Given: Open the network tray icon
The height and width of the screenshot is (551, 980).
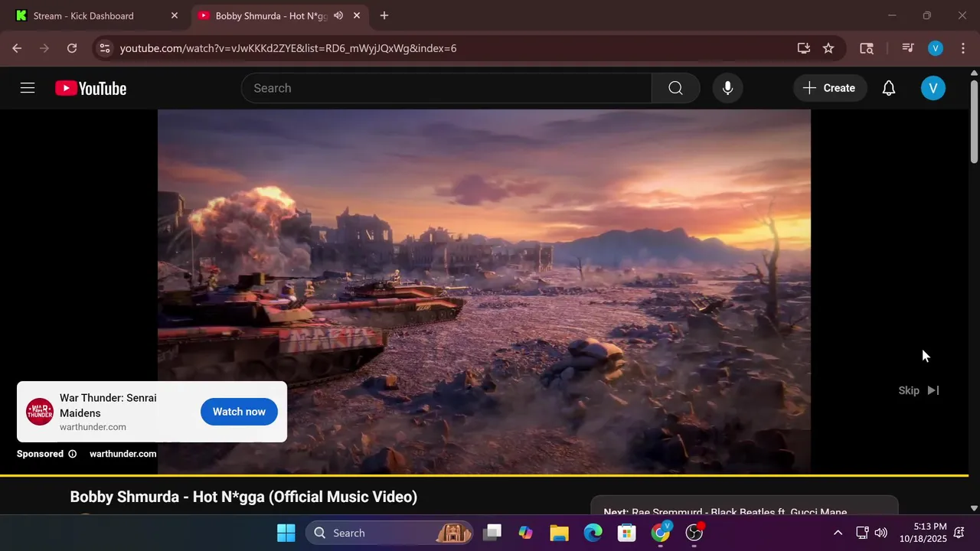Looking at the screenshot, I should coord(862,533).
